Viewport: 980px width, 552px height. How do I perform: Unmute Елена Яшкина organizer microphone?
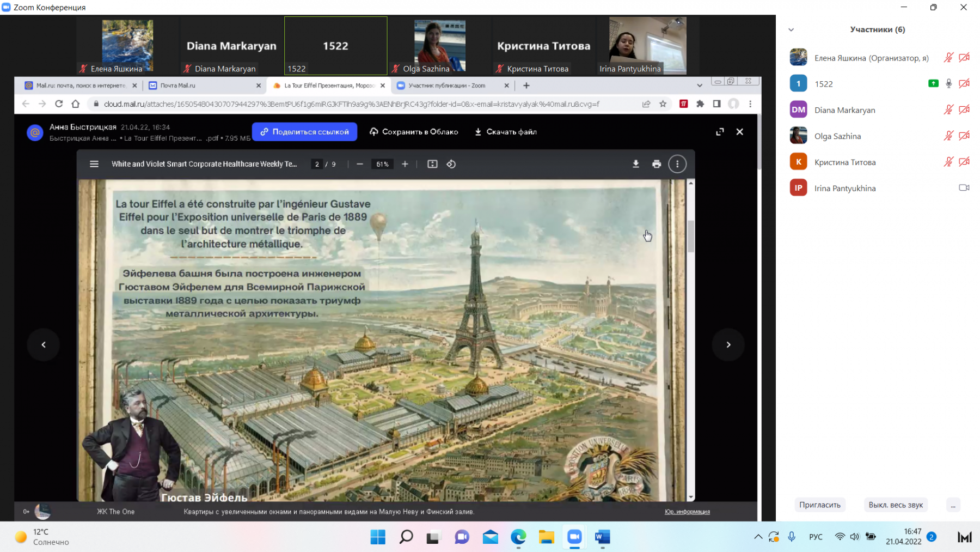pos(948,57)
